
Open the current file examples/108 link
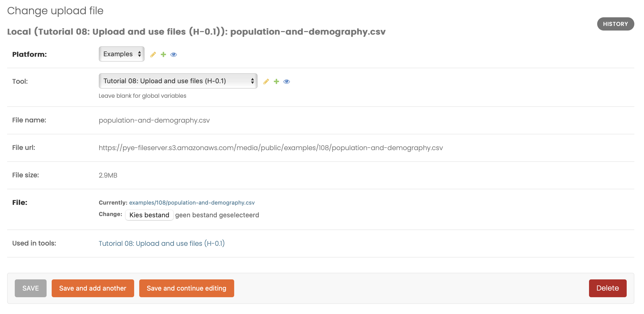click(192, 203)
